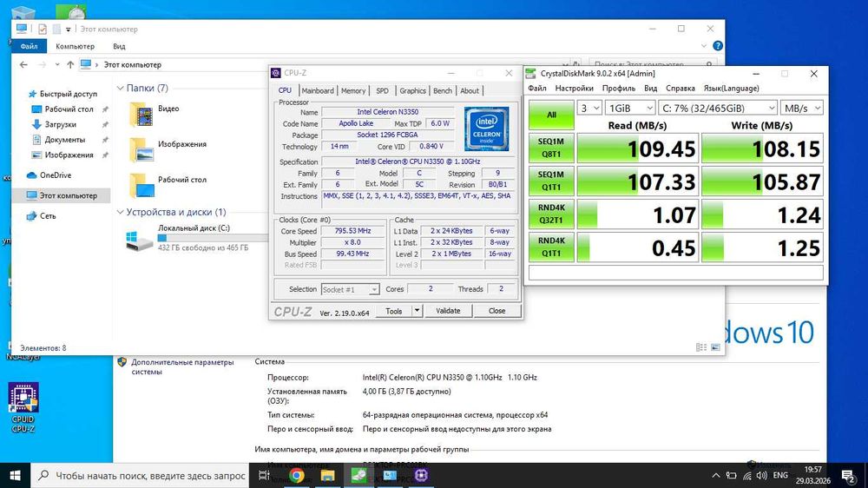Open the Windows Start button
Screen dimensions: 868x488
tap(15, 475)
